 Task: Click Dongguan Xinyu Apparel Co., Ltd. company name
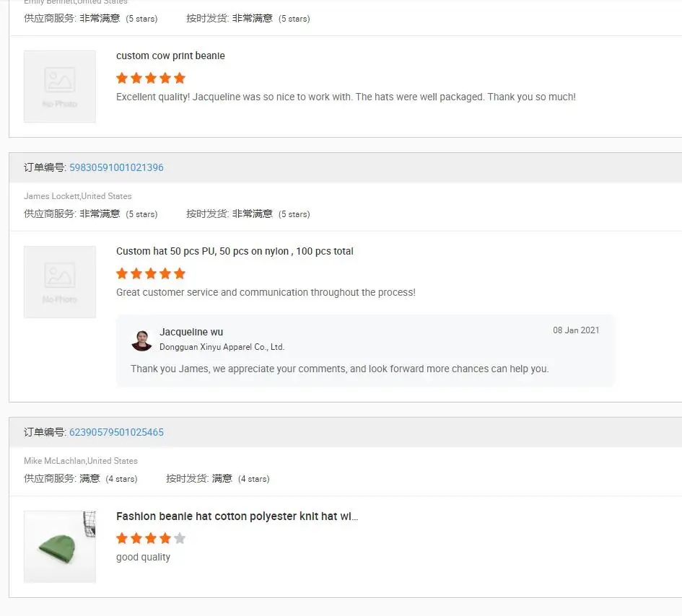click(x=222, y=347)
